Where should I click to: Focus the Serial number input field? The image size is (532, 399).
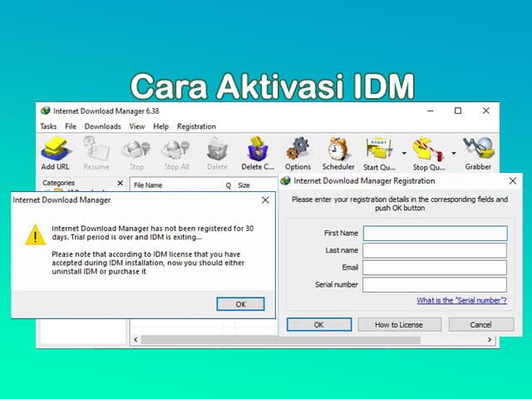tap(435, 284)
